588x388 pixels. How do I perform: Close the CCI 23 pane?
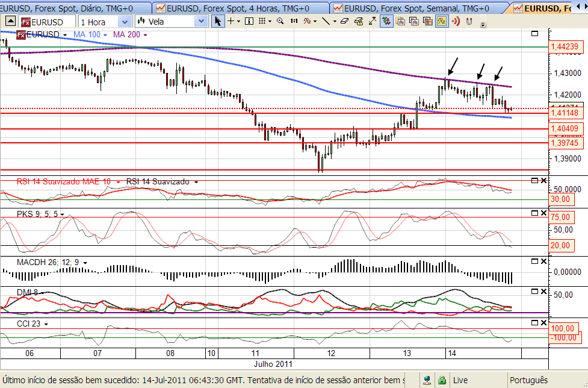(x=543, y=323)
